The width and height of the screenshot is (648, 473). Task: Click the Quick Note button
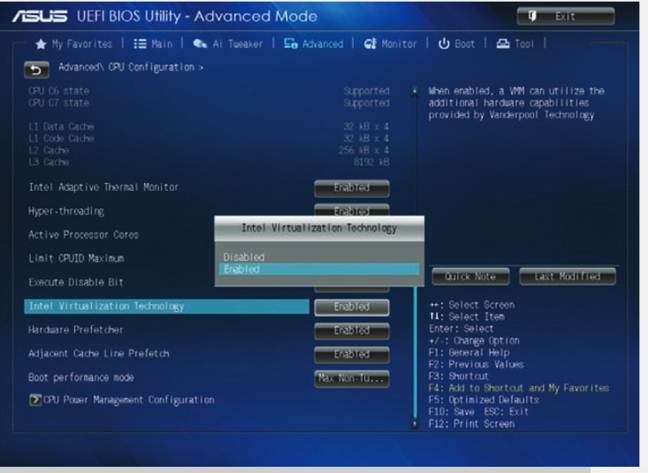click(470, 276)
